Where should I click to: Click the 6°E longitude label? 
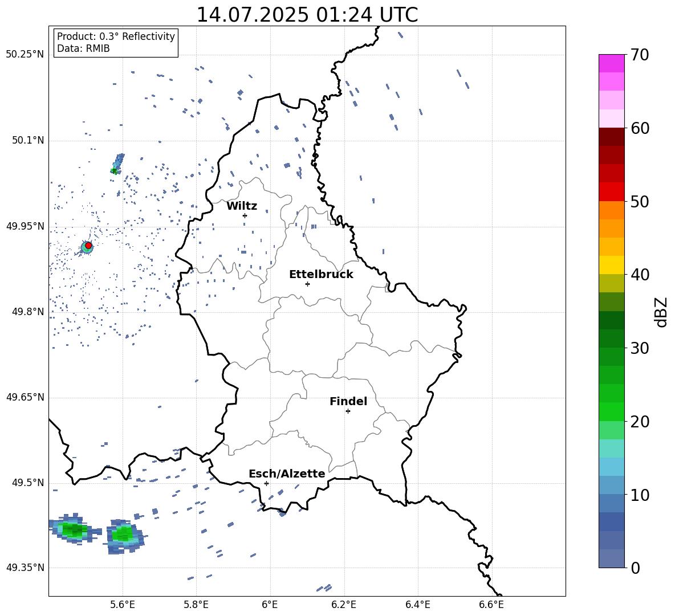pyautogui.click(x=270, y=605)
